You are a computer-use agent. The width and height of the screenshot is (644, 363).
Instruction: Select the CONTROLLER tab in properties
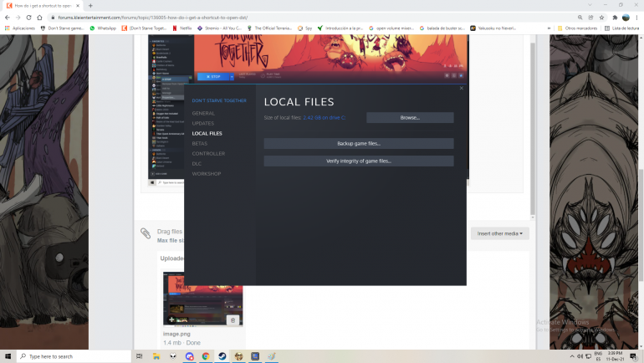pyautogui.click(x=208, y=154)
